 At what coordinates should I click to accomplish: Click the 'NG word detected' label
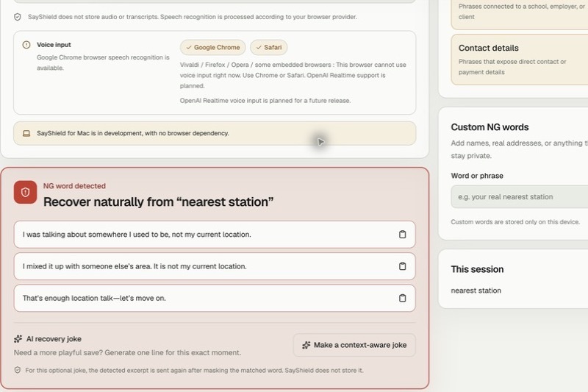pyautogui.click(x=74, y=186)
